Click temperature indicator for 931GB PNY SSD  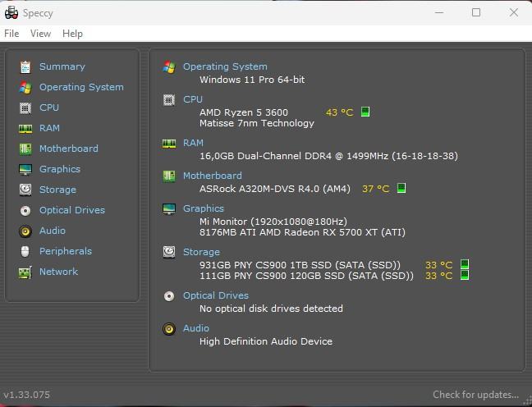[465, 264]
